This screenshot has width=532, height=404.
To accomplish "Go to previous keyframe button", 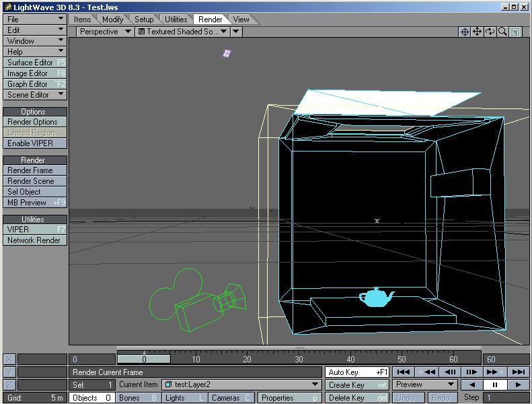I will pyautogui.click(x=426, y=372).
